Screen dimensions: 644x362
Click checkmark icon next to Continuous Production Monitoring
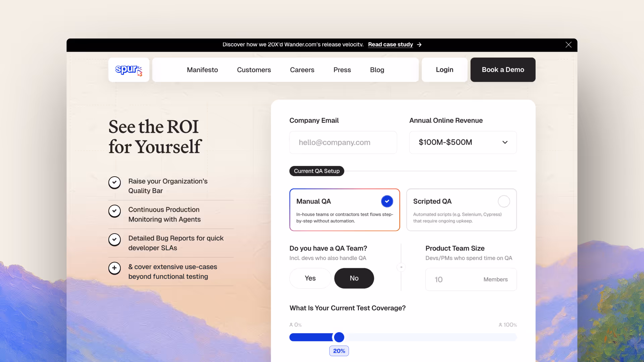114,211
